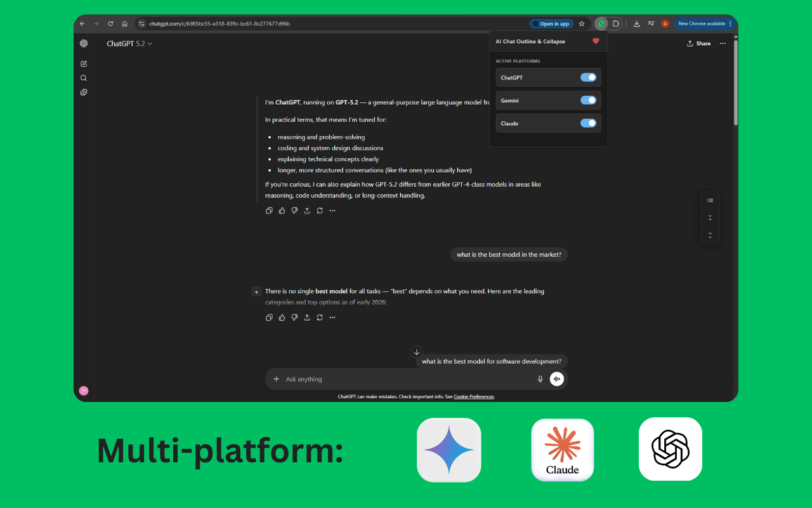Image resolution: width=812 pixels, height=508 pixels.
Task: Click 'reasoning and problem-solving' bullet text
Action: [321, 137]
